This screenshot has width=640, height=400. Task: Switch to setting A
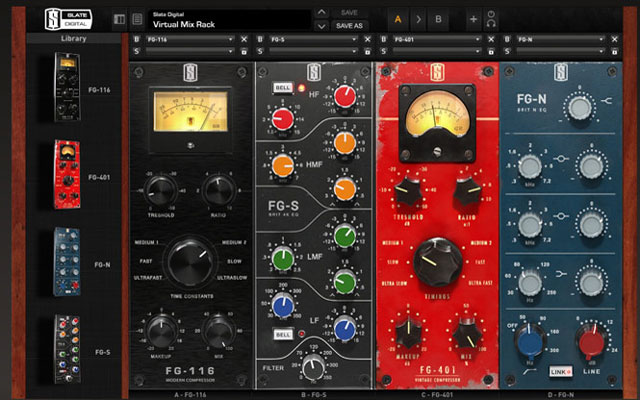click(398, 19)
